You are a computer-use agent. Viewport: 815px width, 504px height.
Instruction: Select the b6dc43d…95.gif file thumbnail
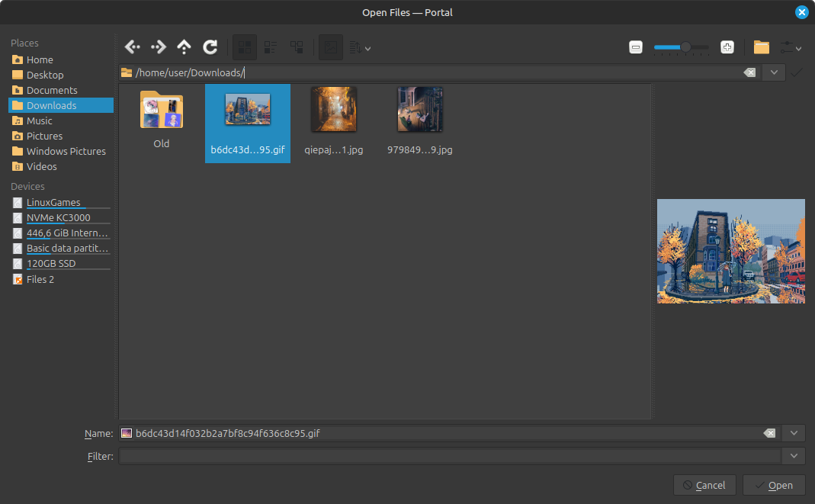(x=248, y=124)
